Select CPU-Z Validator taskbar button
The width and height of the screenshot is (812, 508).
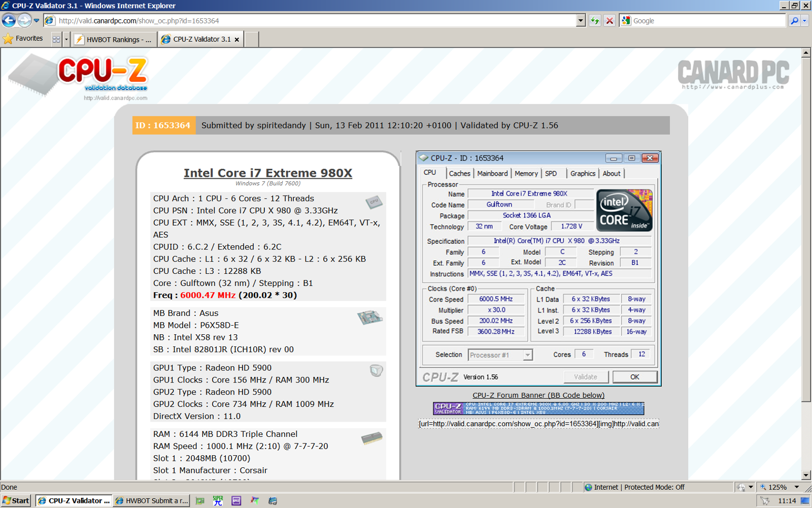74,500
